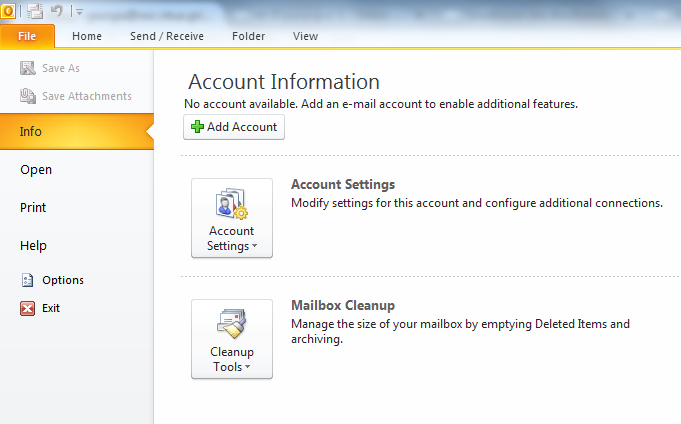
Task: Click the Add Account button
Action: (x=234, y=127)
